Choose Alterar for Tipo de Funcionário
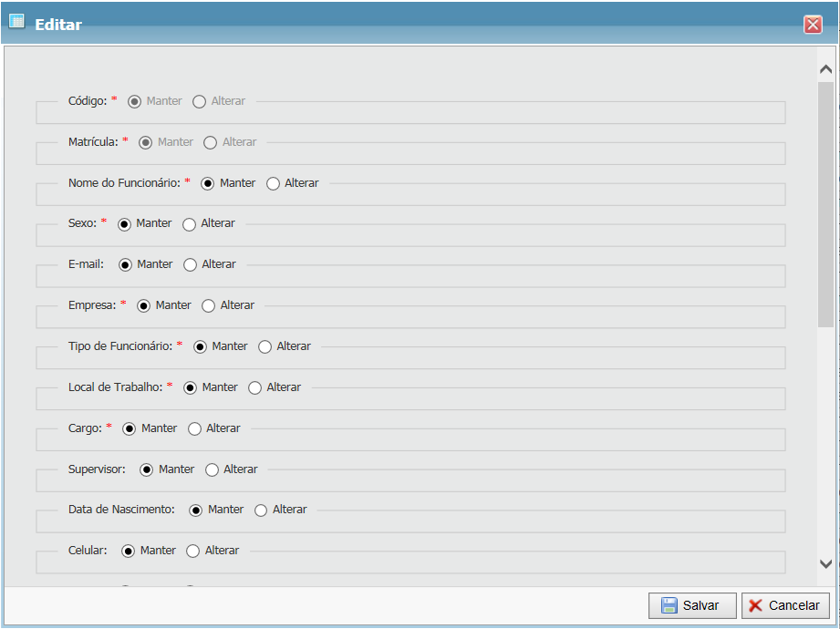 pyautogui.click(x=264, y=347)
